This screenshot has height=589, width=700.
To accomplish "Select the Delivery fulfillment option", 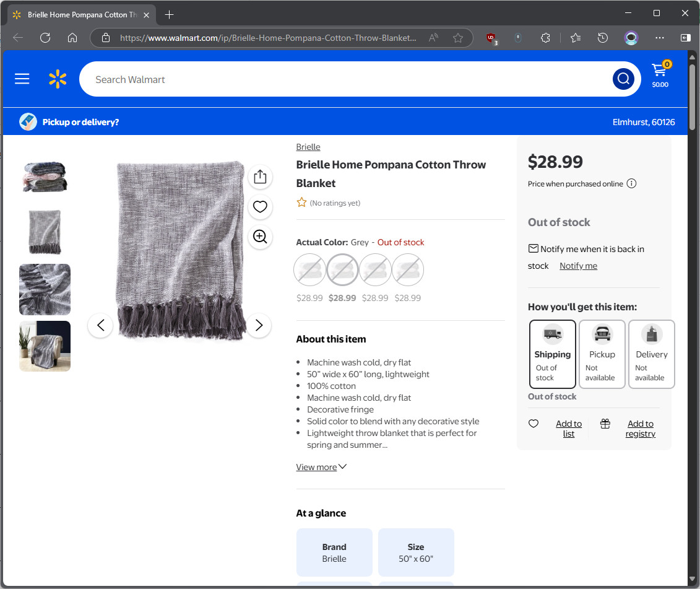I will click(x=651, y=354).
